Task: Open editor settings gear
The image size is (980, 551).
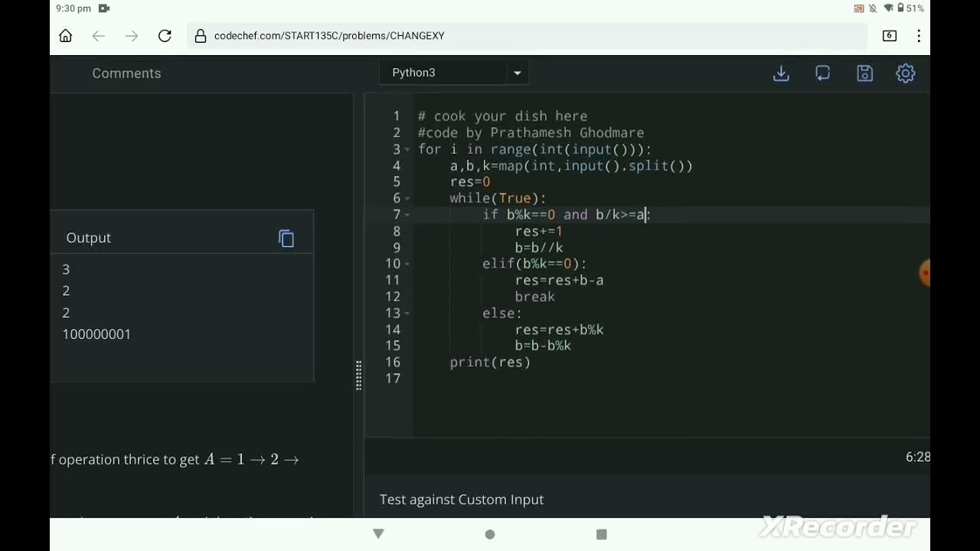Action: click(906, 73)
